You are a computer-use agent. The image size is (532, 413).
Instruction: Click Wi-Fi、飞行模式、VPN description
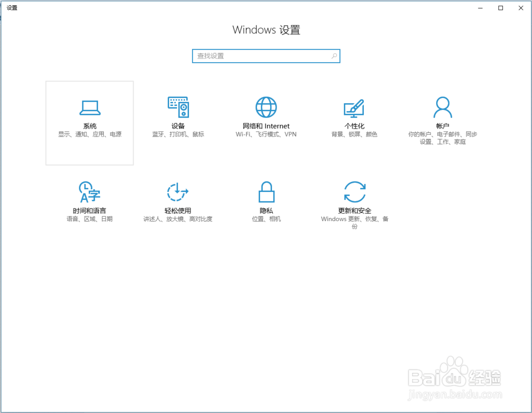click(x=266, y=134)
